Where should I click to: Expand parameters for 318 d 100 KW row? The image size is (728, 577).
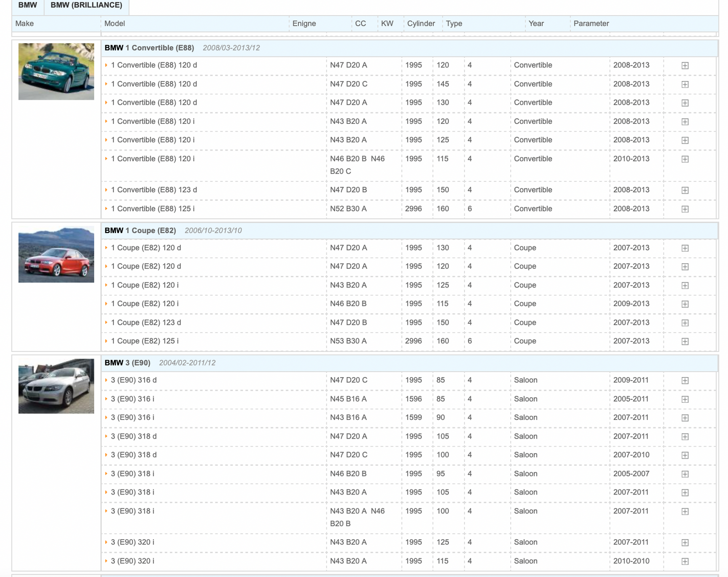click(x=685, y=455)
